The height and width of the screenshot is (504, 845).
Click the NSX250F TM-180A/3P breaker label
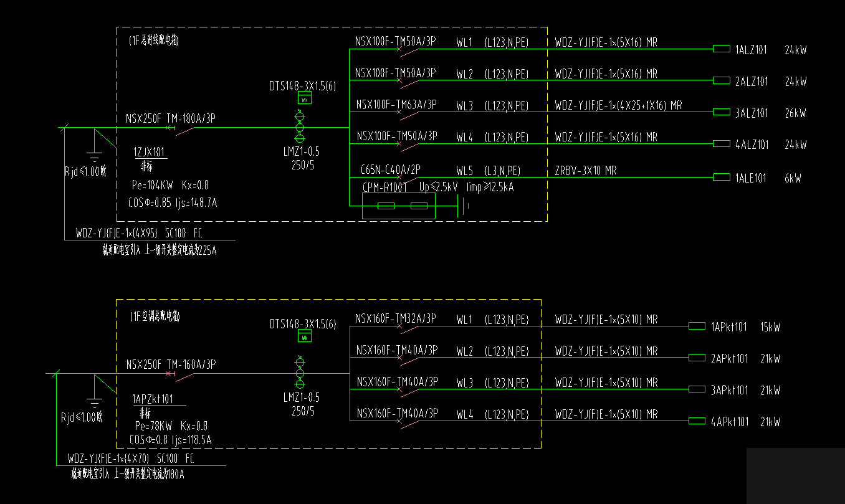click(x=171, y=118)
